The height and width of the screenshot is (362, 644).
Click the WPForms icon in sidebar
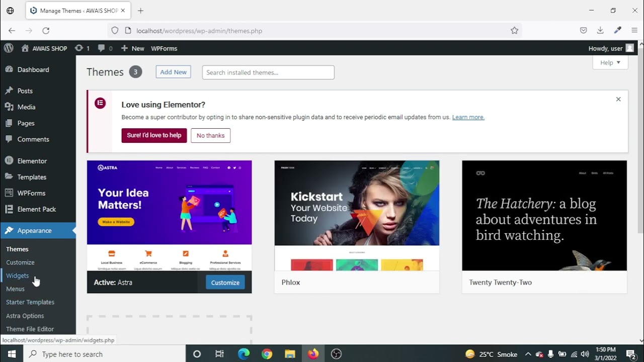point(9,193)
